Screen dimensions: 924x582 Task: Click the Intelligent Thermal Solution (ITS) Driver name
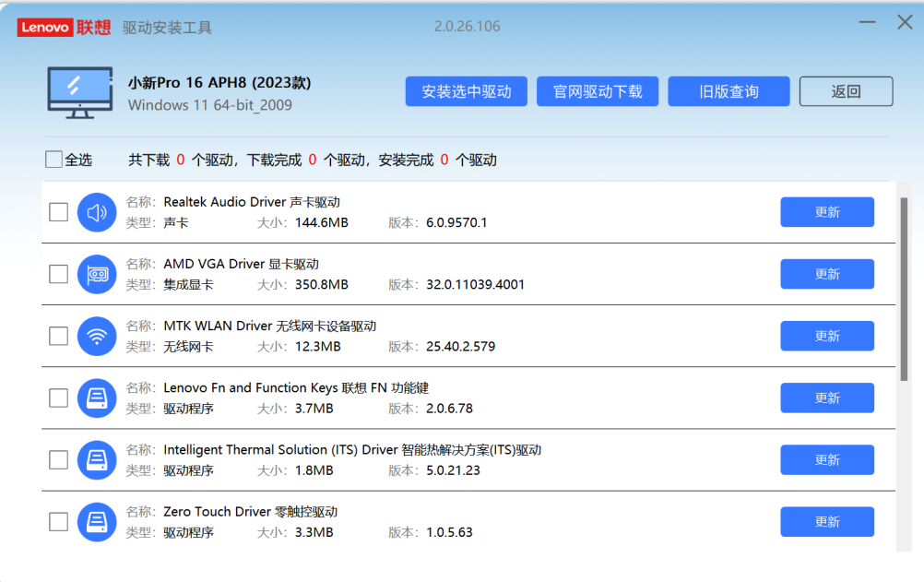352,450
